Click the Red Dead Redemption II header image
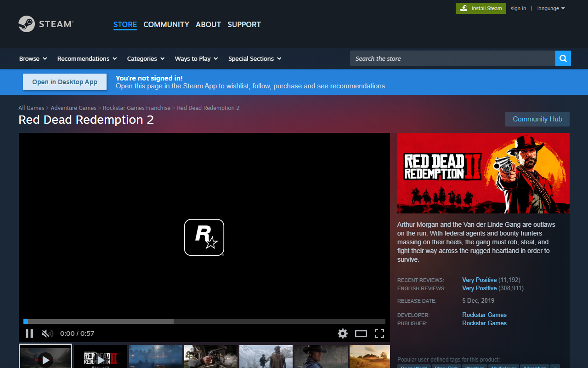Screen dimensions: 588x368 [x=483, y=173]
